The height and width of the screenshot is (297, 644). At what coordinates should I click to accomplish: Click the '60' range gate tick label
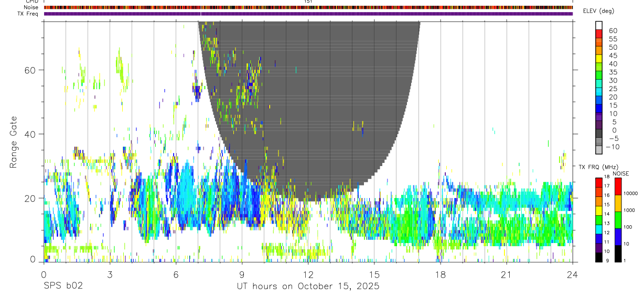point(30,70)
